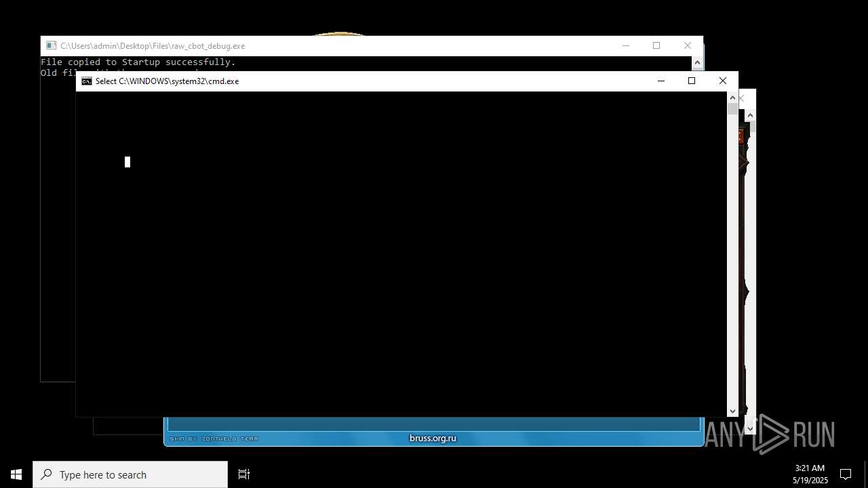Open the notification center icon
868x488 pixels.
click(846, 474)
